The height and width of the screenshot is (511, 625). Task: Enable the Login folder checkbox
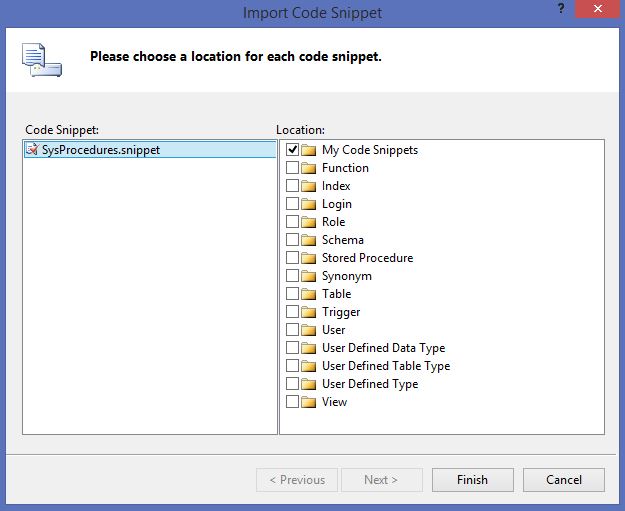(292, 204)
